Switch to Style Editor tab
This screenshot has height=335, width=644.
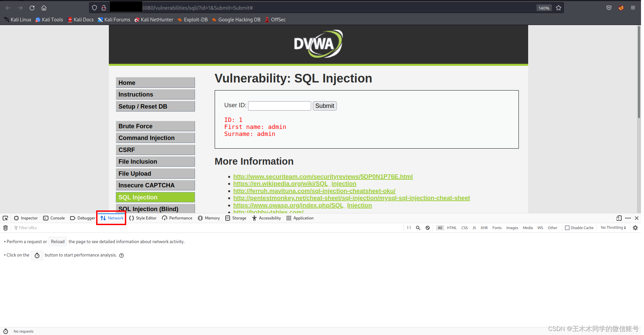pyautogui.click(x=143, y=218)
